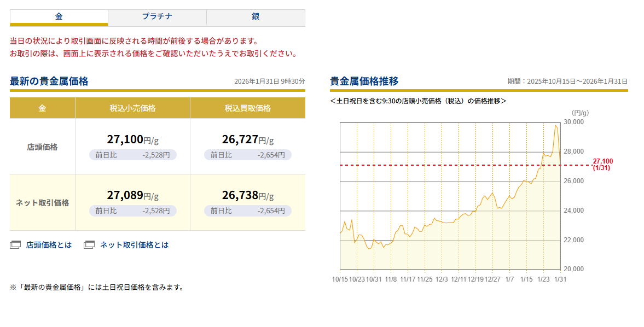Select the net retail price 27,089円/g
The height and width of the screenshot is (327, 644).
(132, 195)
